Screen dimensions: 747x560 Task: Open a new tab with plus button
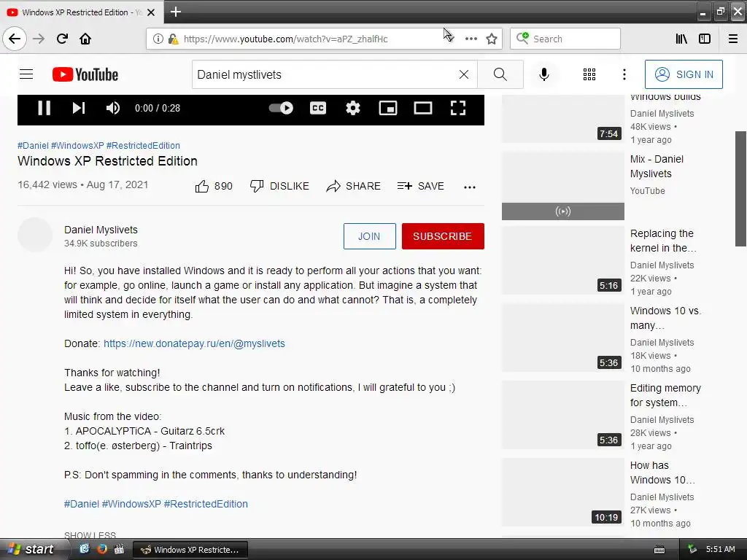pyautogui.click(x=176, y=12)
